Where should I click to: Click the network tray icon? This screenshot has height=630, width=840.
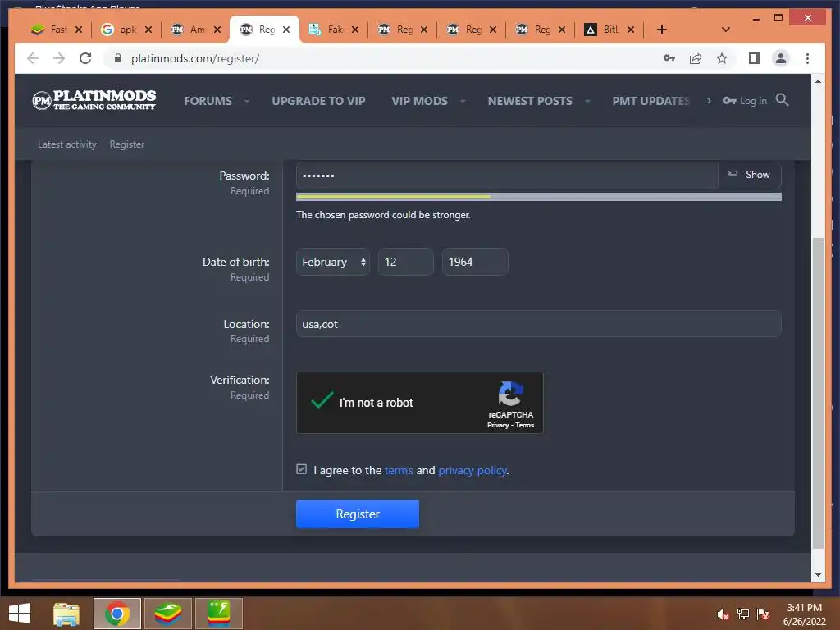(742, 614)
